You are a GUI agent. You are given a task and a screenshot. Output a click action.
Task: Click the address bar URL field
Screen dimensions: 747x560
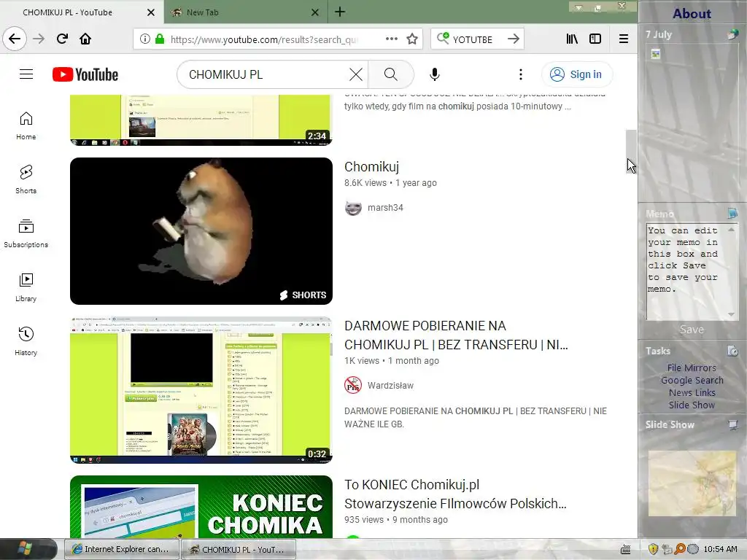[x=276, y=39]
